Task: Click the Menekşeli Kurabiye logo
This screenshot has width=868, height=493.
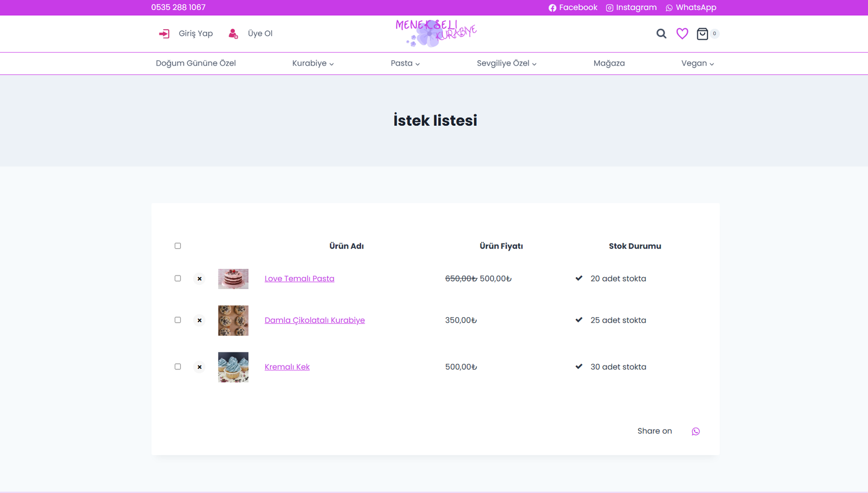Action: click(436, 33)
